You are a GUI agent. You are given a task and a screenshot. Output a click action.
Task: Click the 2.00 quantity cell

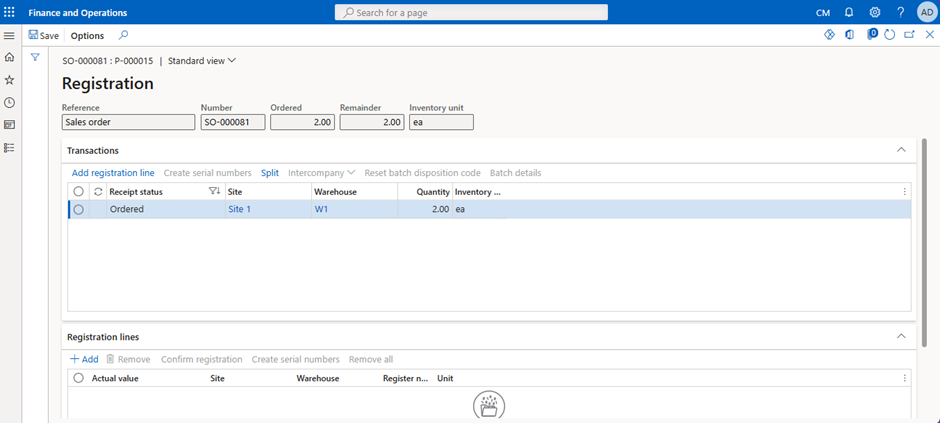tap(425, 210)
